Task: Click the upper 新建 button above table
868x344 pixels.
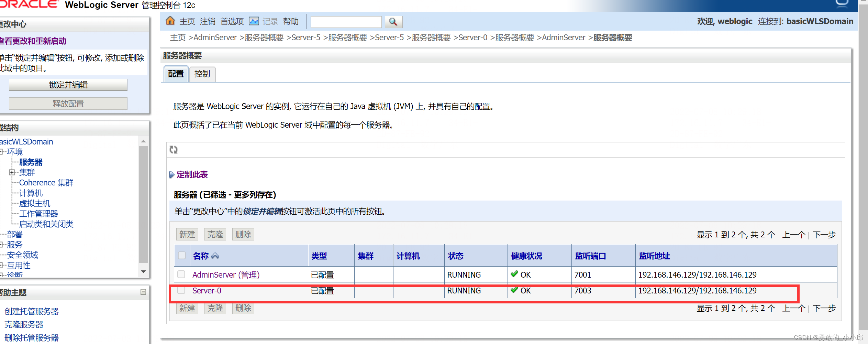Action: pyautogui.click(x=187, y=234)
